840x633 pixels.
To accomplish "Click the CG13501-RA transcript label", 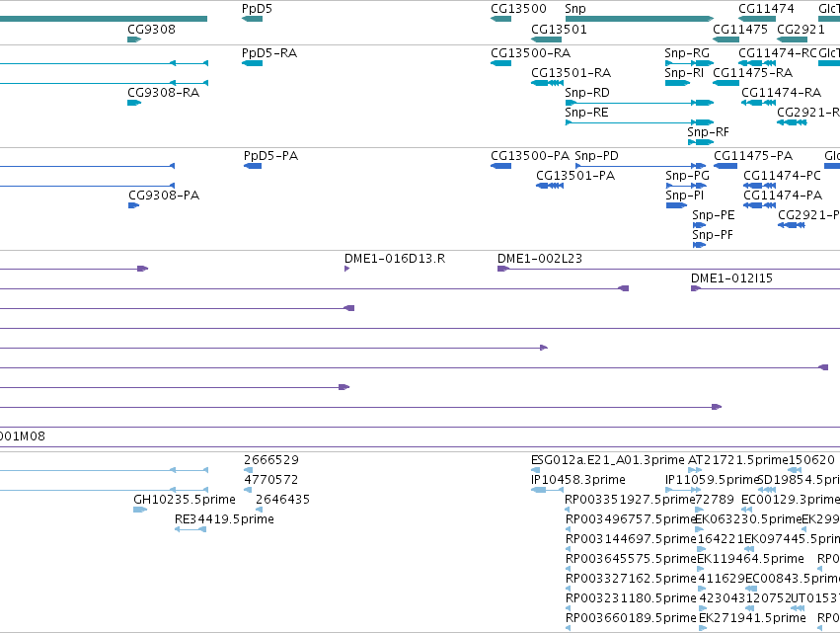I will 571,73.
